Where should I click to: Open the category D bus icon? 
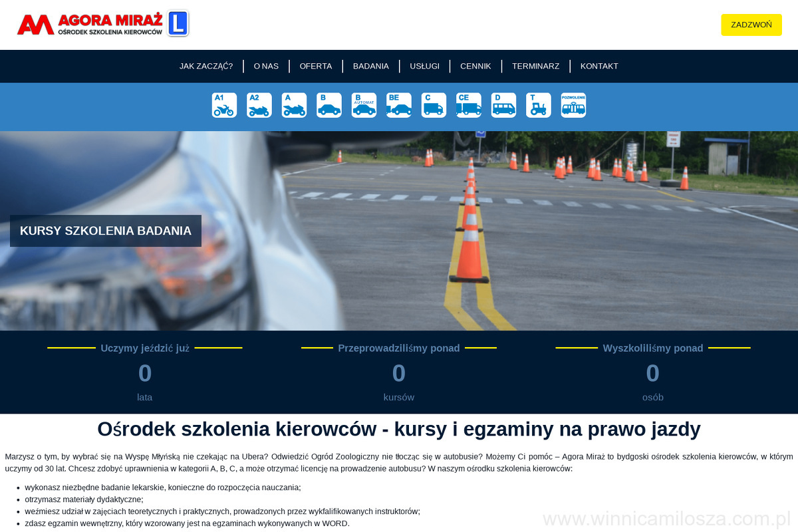503,105
